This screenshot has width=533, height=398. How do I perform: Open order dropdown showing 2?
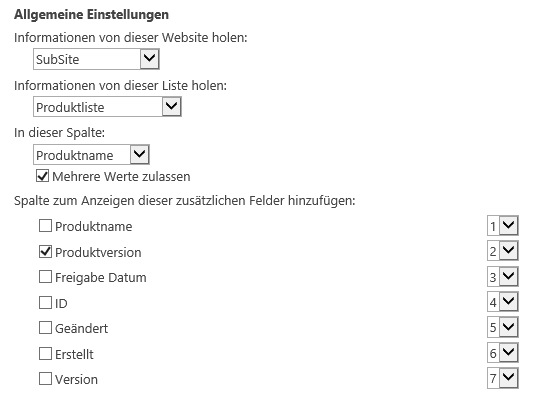point(503,251)
